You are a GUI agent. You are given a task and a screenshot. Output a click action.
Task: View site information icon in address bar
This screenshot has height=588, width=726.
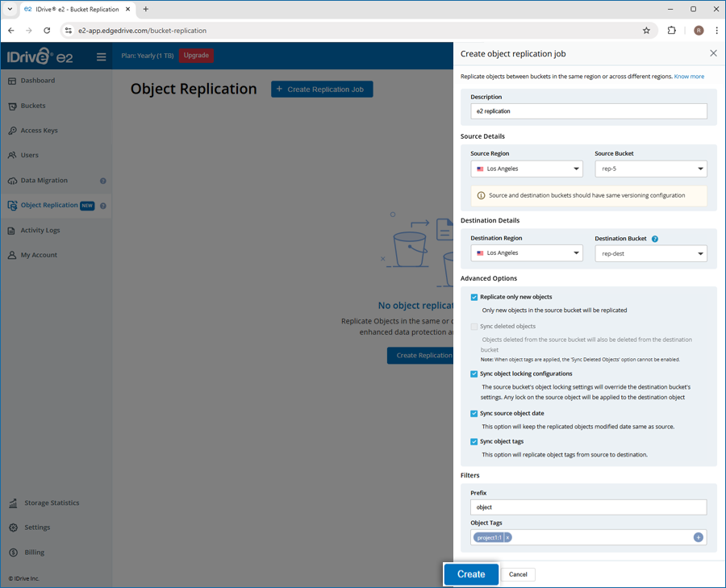tap(69, 31)
